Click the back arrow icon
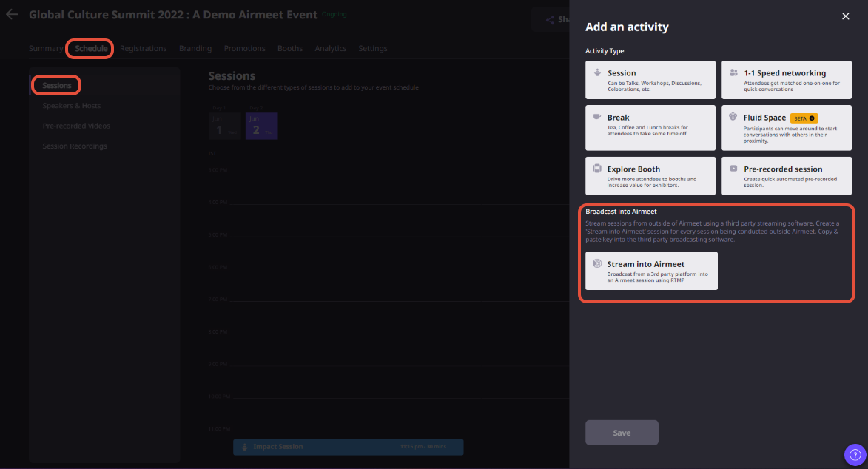 tap(12, 14)
